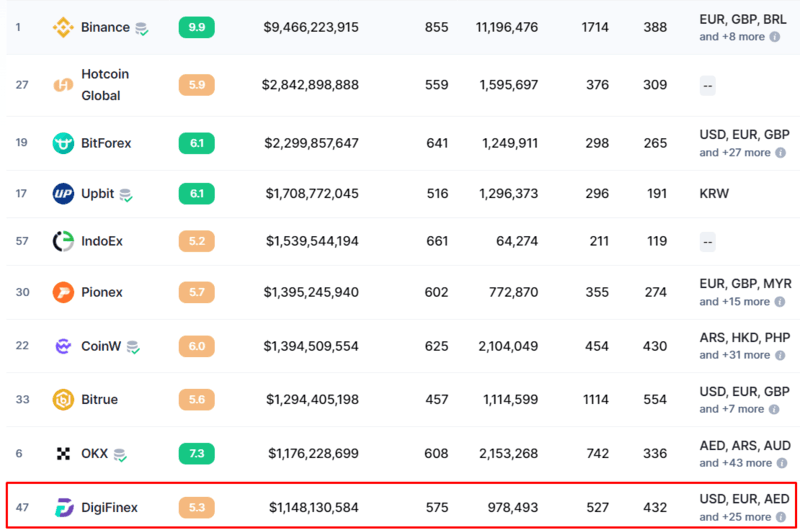800x530 pixels.
Task: Click info icon beside 'and +8 more'
Action: click(x=774, y=37)
